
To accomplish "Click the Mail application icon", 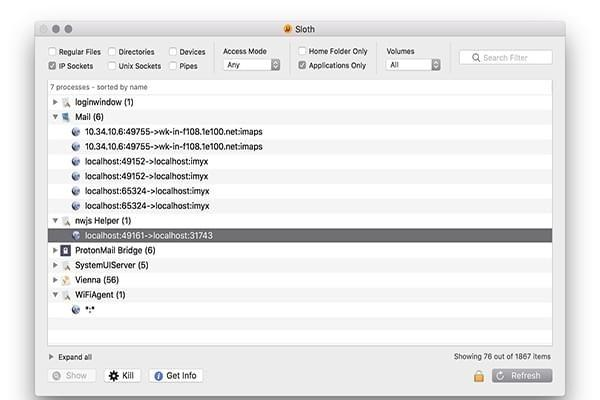I will click(66, 117).
